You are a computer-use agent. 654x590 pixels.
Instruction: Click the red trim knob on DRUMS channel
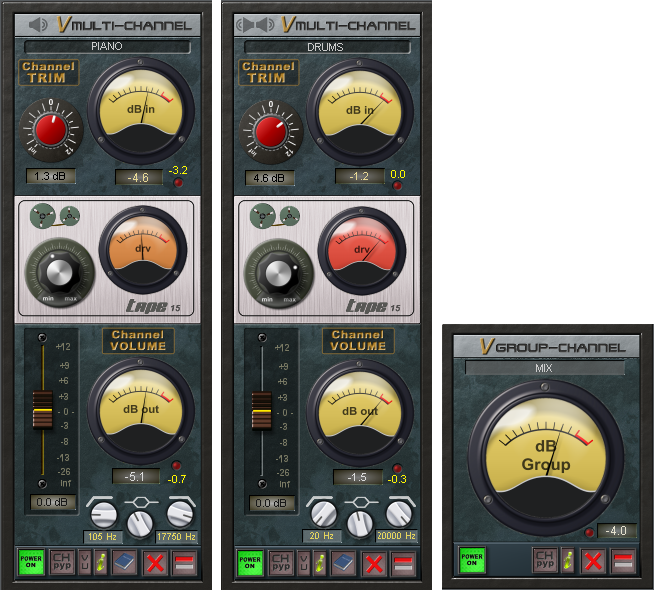tap(270, 133)
